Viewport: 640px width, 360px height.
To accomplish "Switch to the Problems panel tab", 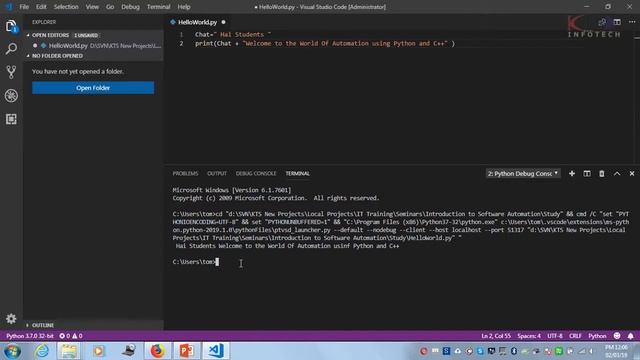I will (185, 173).
